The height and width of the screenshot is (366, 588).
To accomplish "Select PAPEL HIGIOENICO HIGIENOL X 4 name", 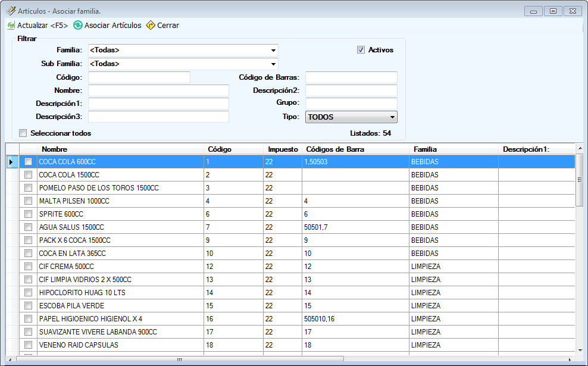I will coord(90,319).
